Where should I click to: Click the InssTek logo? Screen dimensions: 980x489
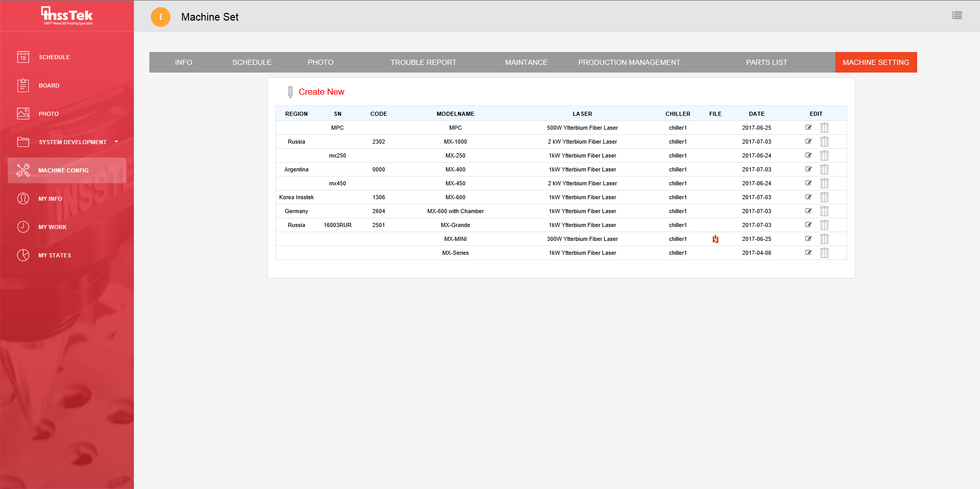tap(67, 15)
